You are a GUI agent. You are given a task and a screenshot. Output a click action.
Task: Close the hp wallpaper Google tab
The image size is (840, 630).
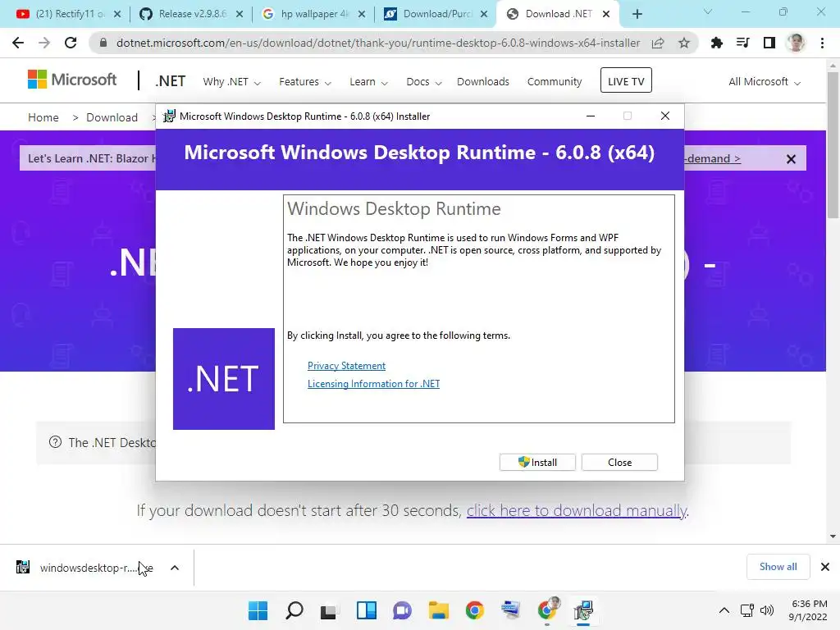[x=362, y=14]
